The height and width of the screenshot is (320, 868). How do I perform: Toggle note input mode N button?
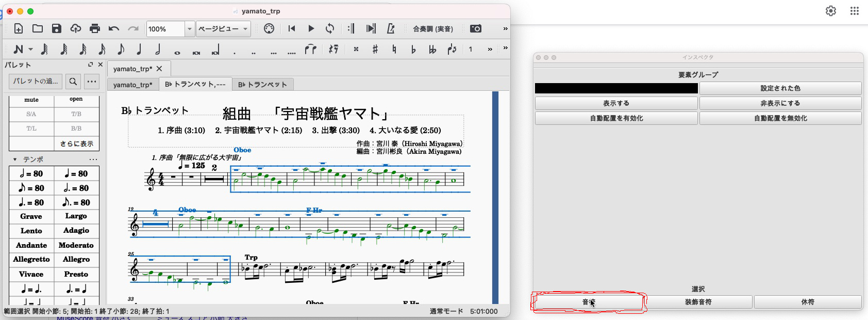[x=19, y=50]
